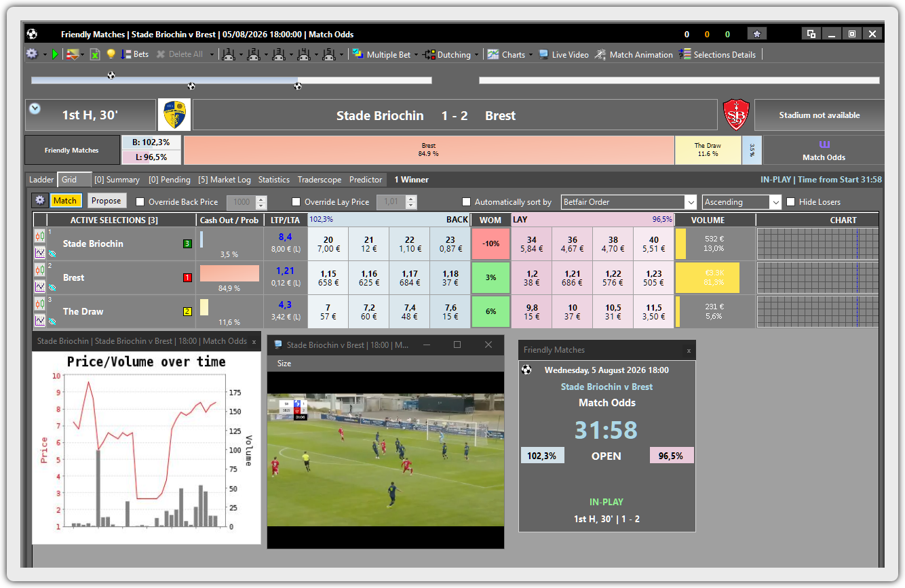Click the star favorite icon in title bar
Viewport: 905px width, 588px height.
[x=757, y=33]
